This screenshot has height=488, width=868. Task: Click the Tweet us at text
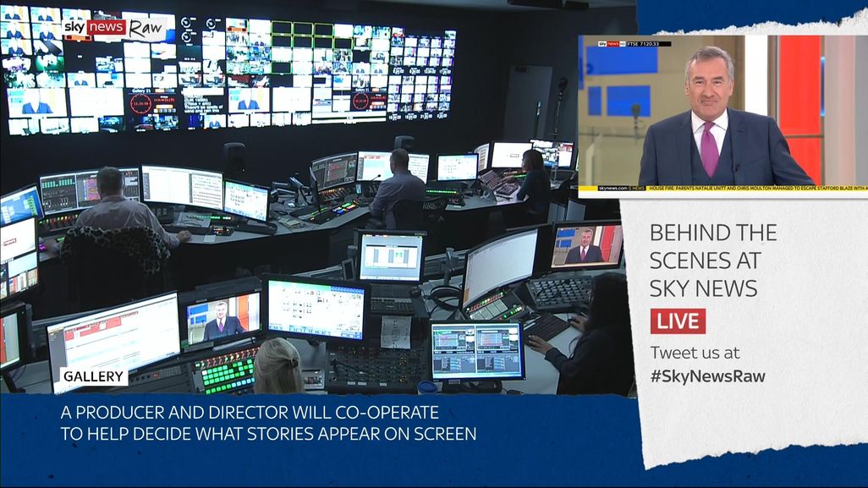pos(695,353)
